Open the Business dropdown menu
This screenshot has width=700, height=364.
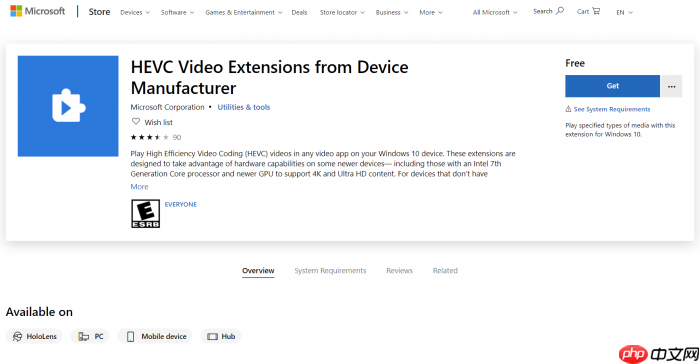tap(392, 13)
